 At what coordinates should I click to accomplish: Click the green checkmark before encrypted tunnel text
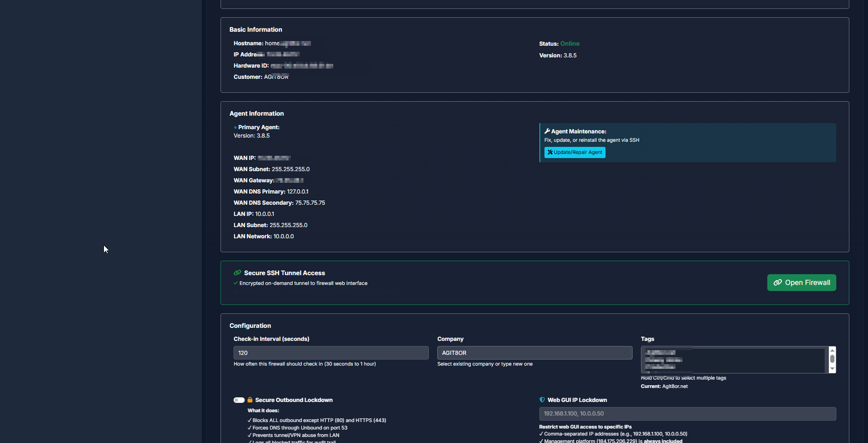coord(235,283)
